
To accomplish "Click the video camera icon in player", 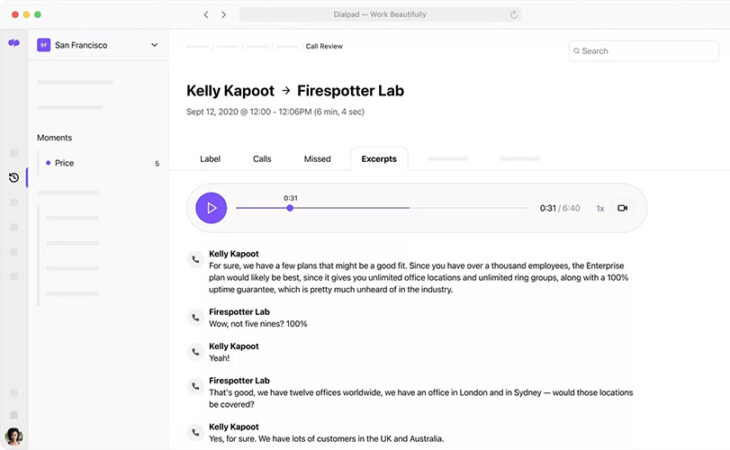I will click(x=622, y=208).
